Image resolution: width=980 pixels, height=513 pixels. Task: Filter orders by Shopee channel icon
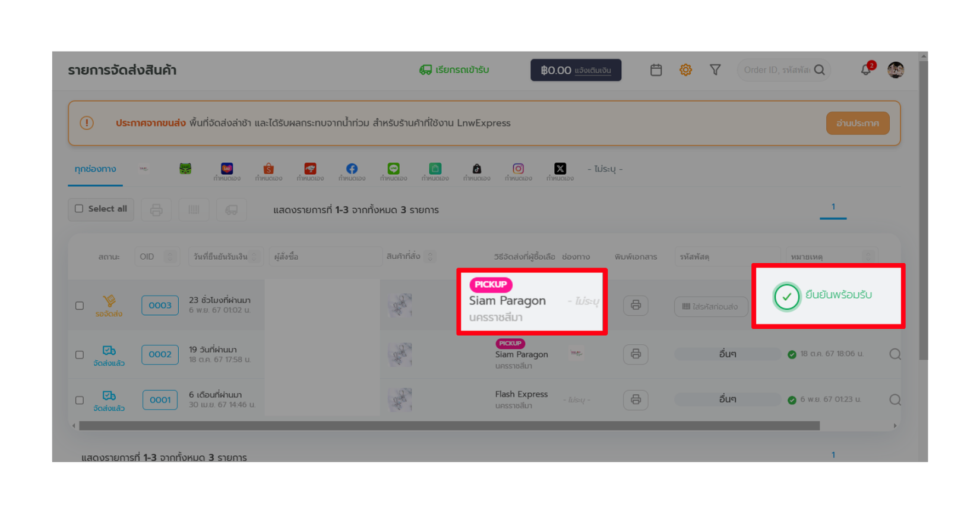point(268,169)
